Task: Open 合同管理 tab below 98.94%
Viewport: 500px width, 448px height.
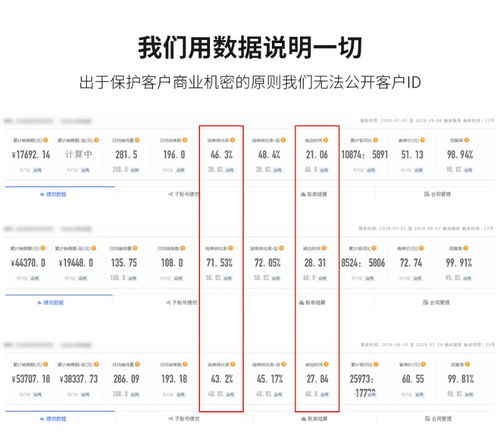Action: [437, 194]
